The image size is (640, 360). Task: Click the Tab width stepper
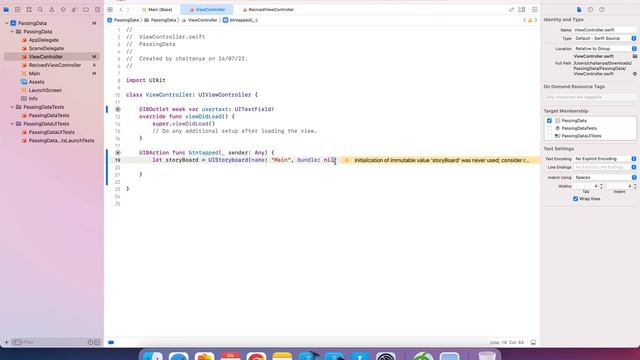tap(601, 186)
